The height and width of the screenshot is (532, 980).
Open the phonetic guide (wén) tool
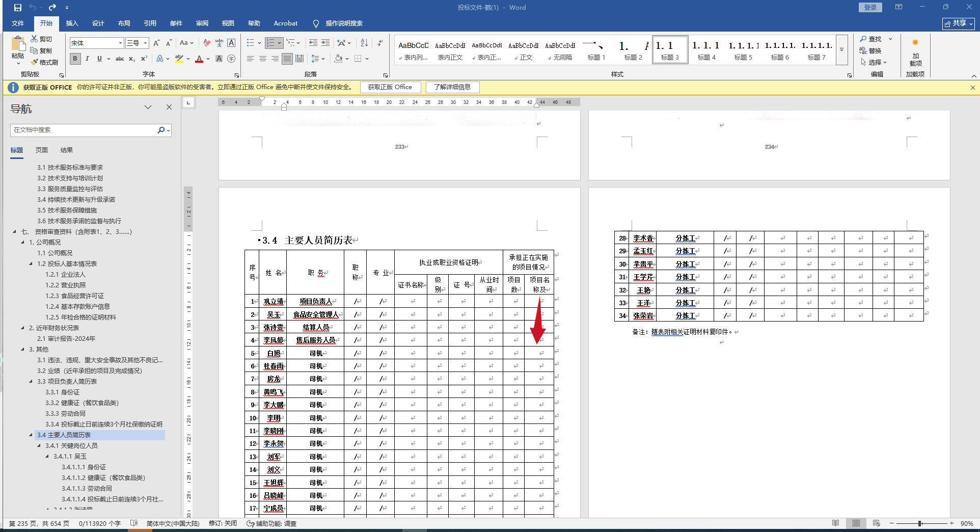(219, 43)
